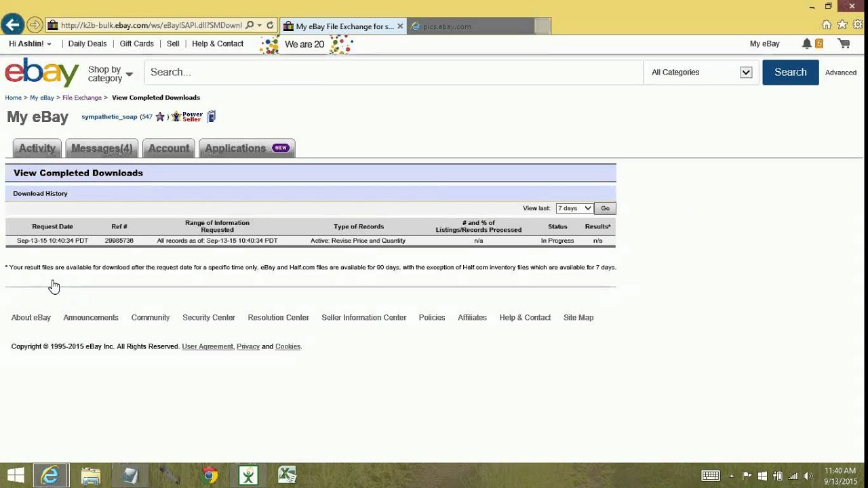
Task: Click the browser forward arrow button
Action: [35, 26]
